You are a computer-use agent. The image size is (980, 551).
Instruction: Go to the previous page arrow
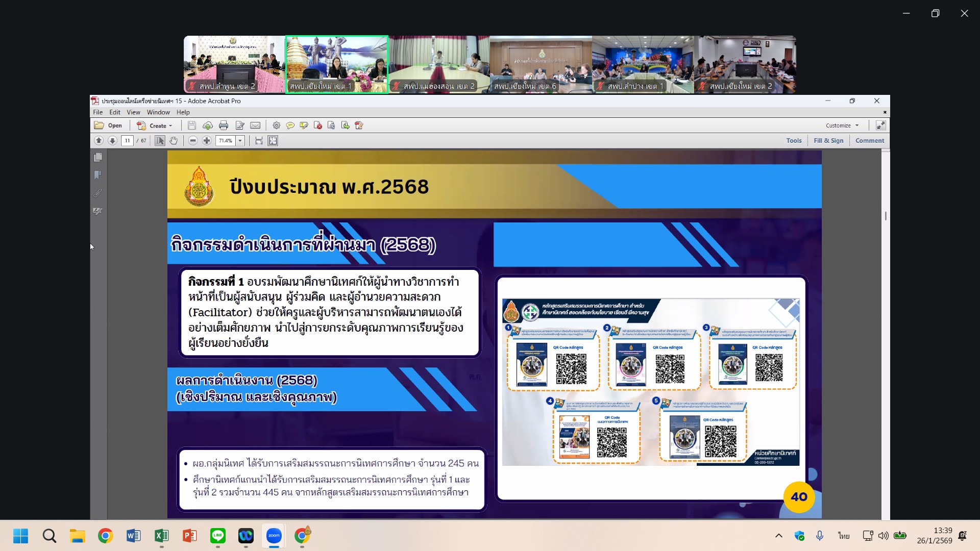(99, 141)
